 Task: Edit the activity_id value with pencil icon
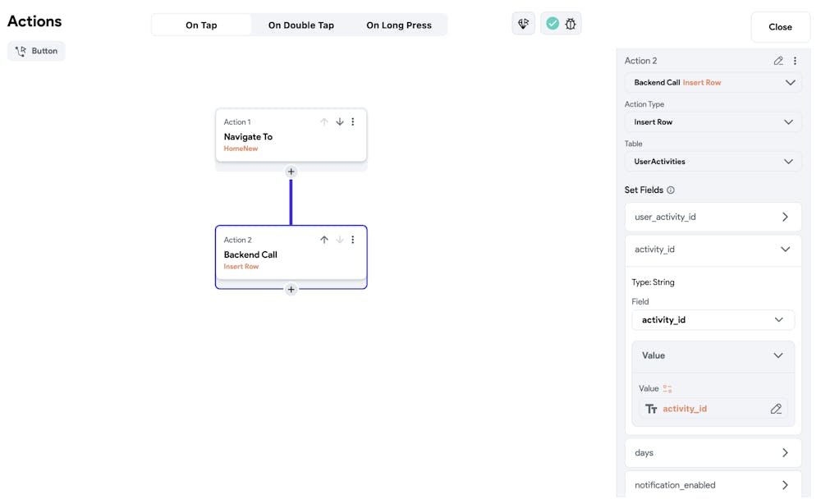pyautogui.click(x=776, y=409)
